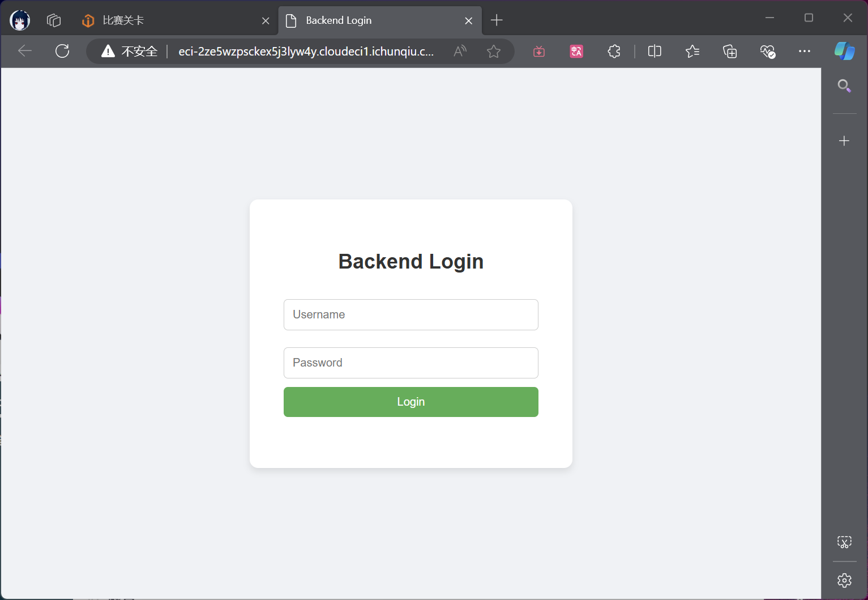Click the Password input field
868x600 pixels.
click(411, 363)
